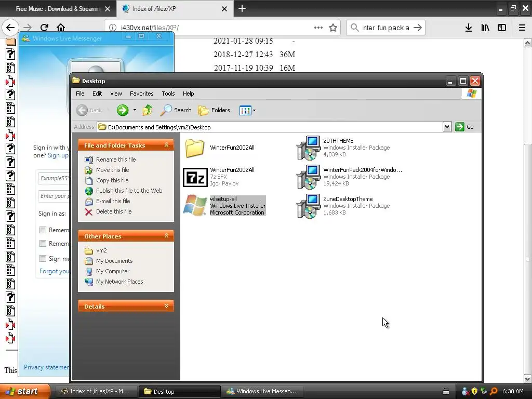
Task: Open the File menu in Explorer
Action: pyautogui.click(x=80, y=94)
